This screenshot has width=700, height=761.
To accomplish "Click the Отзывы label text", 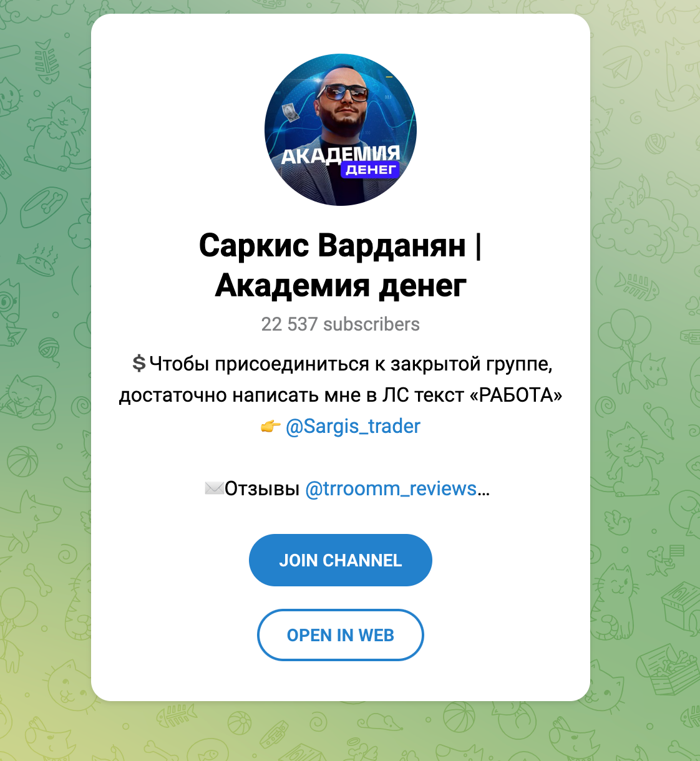I will (263, 488).
